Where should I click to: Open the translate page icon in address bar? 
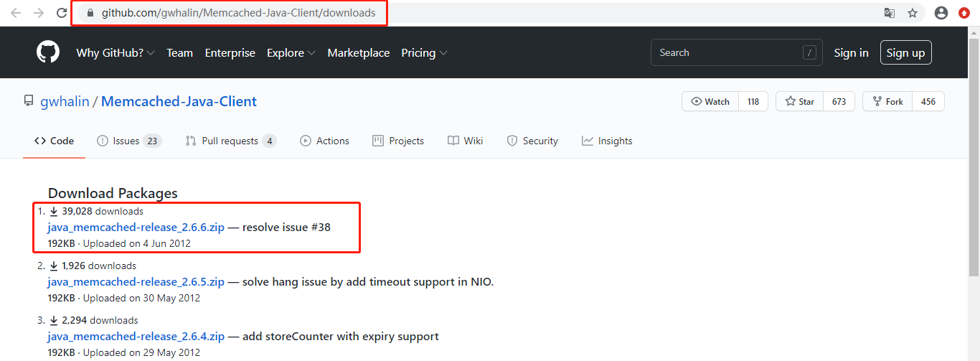[x=890, y=13]
